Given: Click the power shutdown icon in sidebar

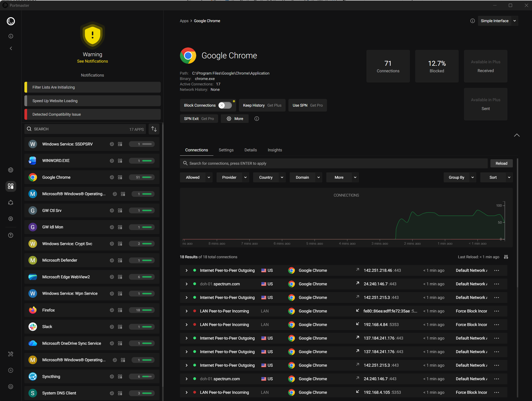Looking at the screenshot, I should pyautogui.click(x=11, y=387).
